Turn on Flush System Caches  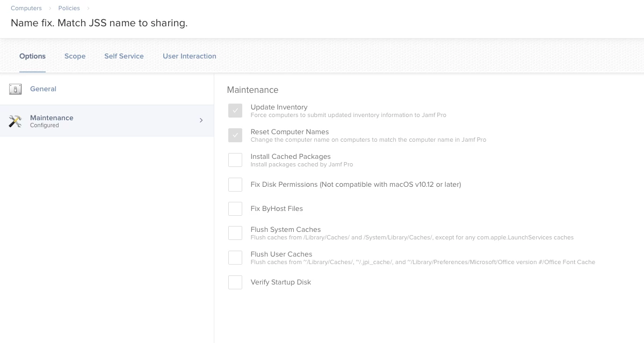[235, 233]
